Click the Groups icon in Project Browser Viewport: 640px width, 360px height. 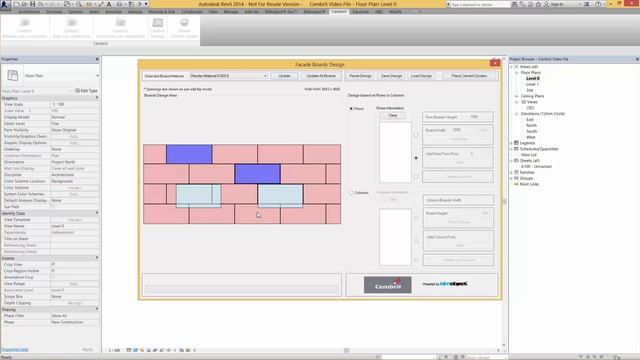point(516,178)
